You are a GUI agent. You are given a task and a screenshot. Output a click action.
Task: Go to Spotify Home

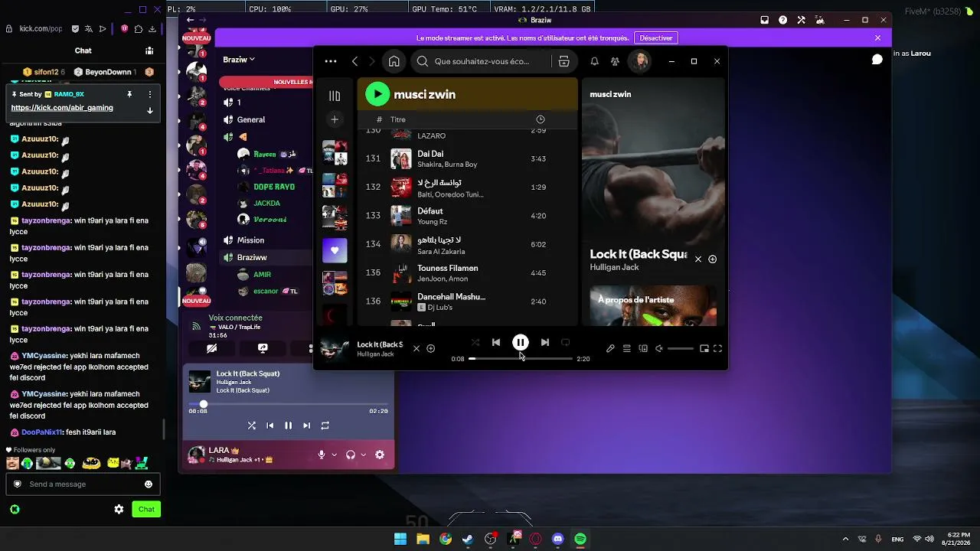394,61
